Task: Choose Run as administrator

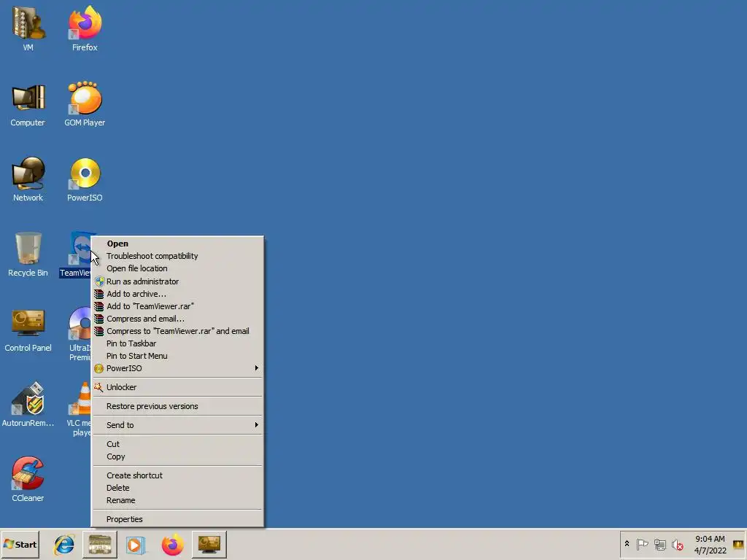Action: click(177, 281)
